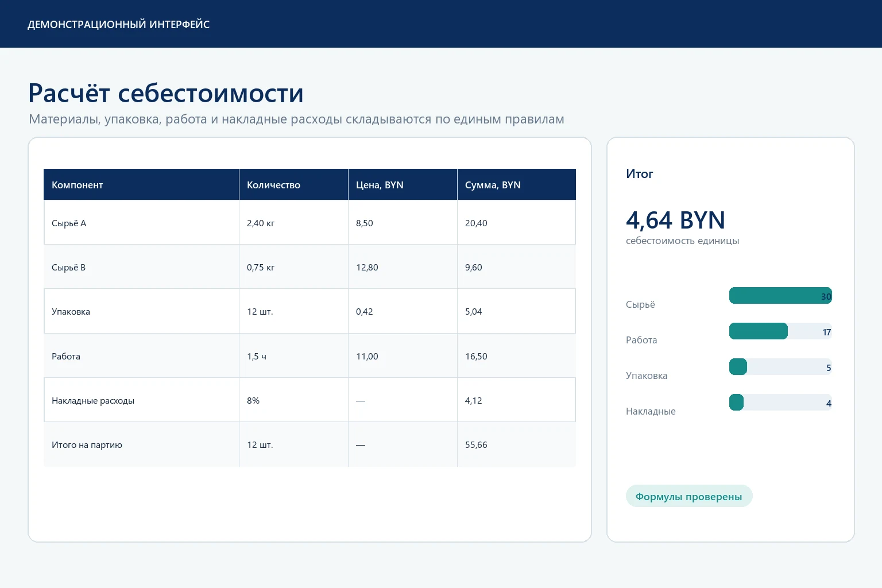
Task: Click the 'Сырьё' label in summary panel
Action: point(640,304)
